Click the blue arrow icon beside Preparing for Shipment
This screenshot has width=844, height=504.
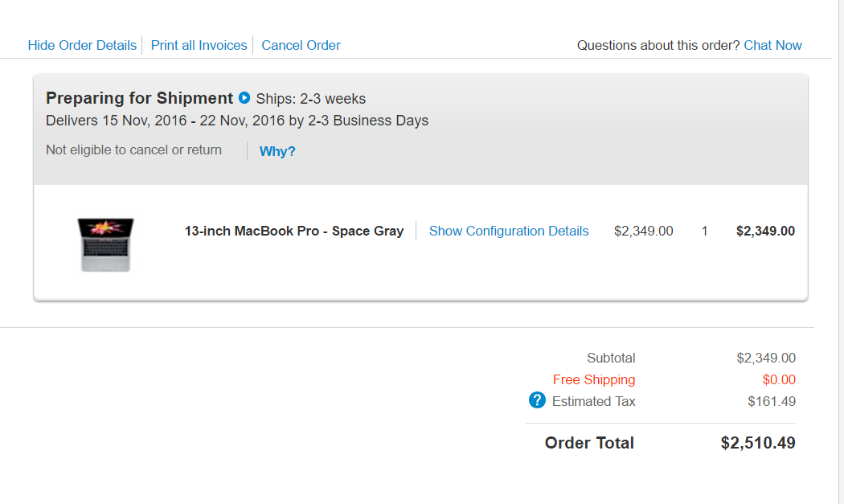(244, 98)
